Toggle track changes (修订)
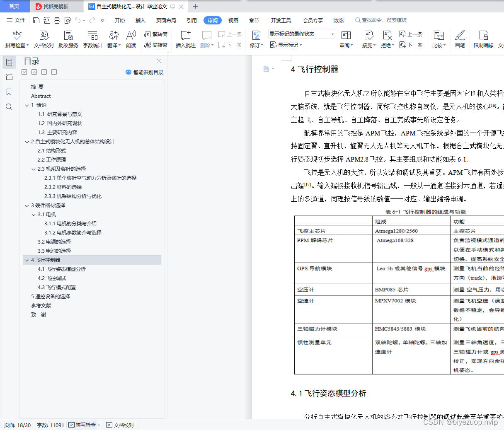Image resolution: width=504 pixels, height=430 pixels. pos(256,39)
